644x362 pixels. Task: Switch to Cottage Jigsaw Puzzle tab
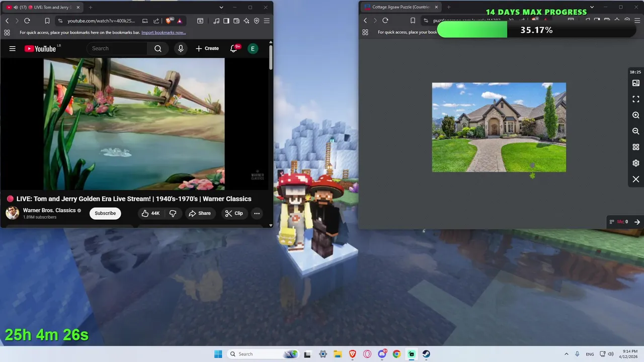(401, 7)
